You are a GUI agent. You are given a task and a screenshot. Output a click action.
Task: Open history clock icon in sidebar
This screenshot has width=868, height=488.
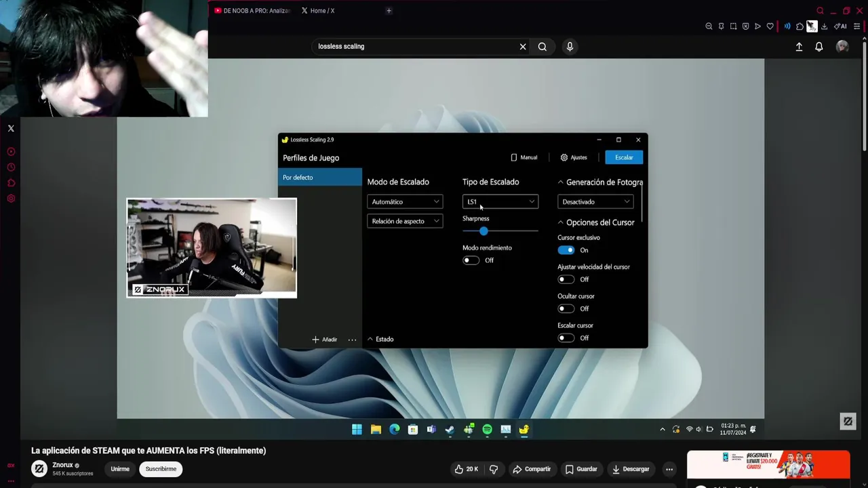11,167
